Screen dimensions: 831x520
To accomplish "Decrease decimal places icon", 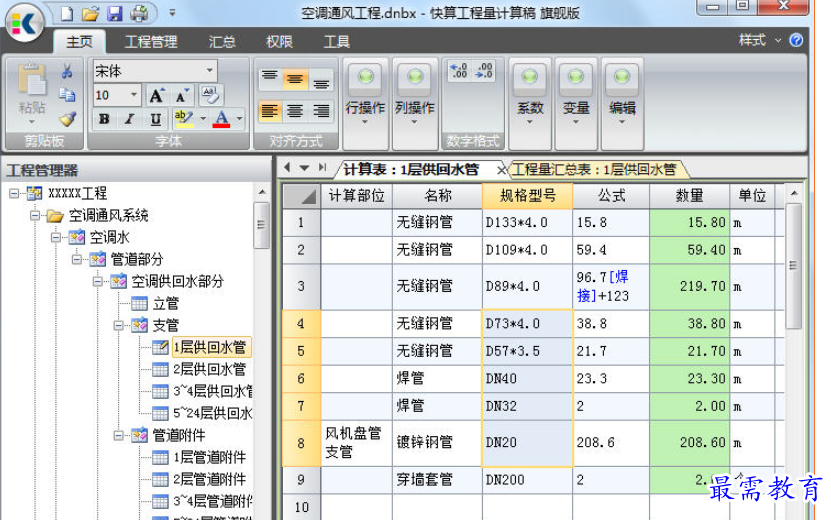I will coord(484,70).
